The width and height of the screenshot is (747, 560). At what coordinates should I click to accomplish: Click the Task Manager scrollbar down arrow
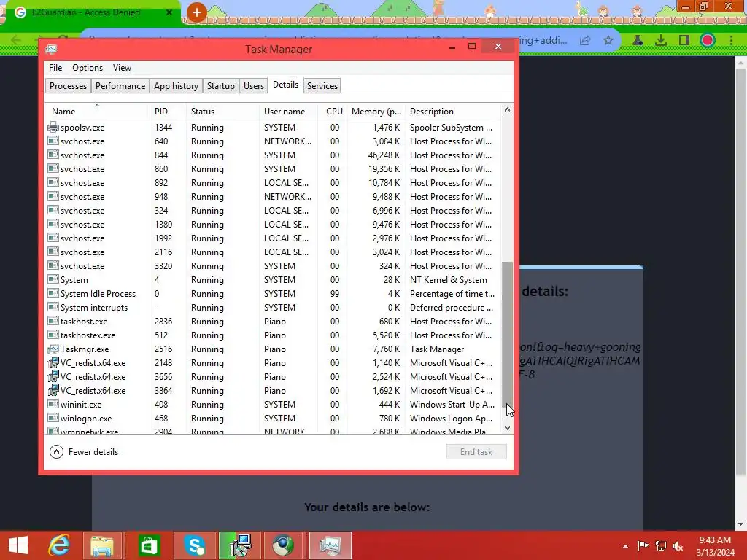(508, 428)
